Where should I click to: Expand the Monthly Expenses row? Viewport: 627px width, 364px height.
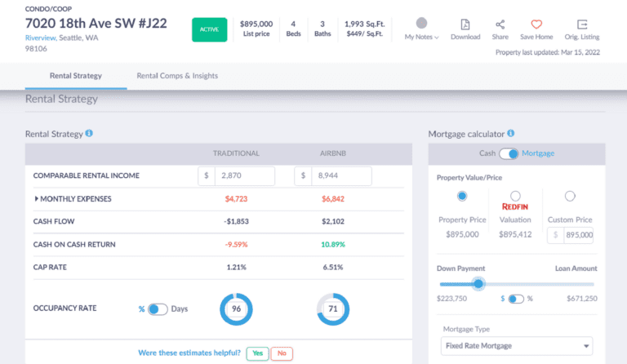coord(37,198)
